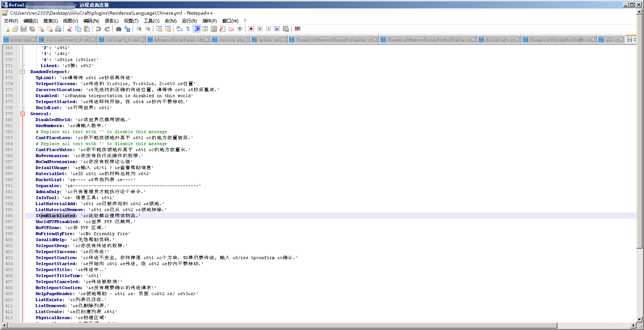
Task: Close the cuilian-1_9.yml tab
Action: pyautogui.click(x=142, y=40)
